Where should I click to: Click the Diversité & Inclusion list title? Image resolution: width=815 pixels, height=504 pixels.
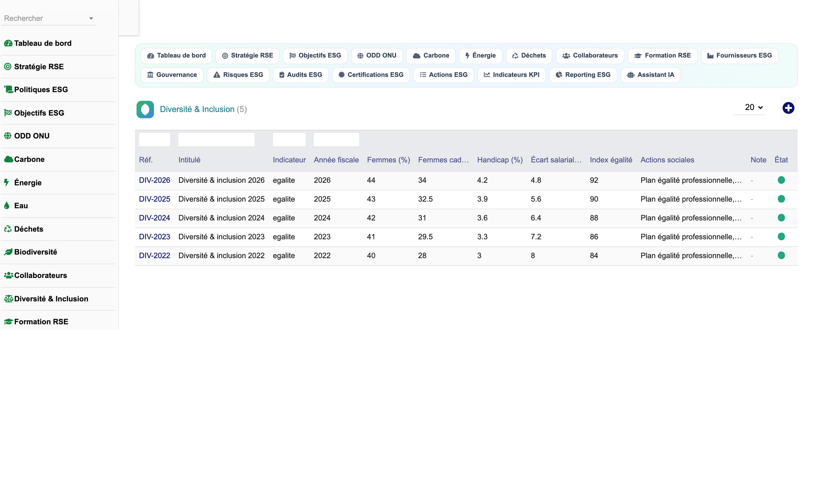(197, 109)
